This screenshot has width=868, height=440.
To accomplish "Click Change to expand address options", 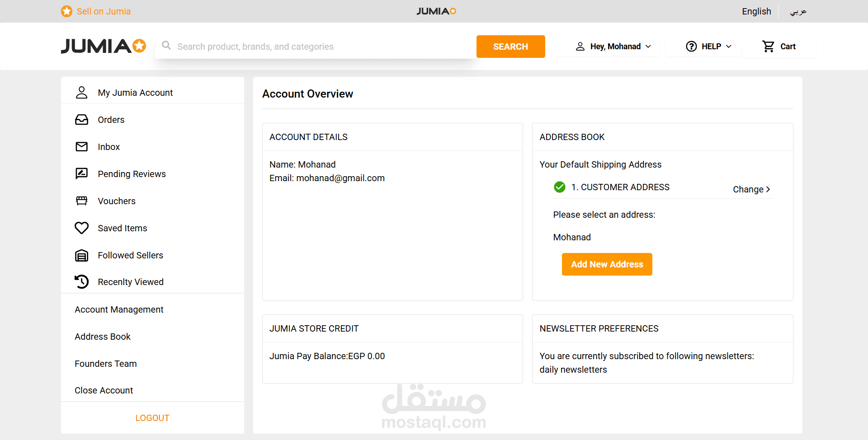I will tap(751, 189).
